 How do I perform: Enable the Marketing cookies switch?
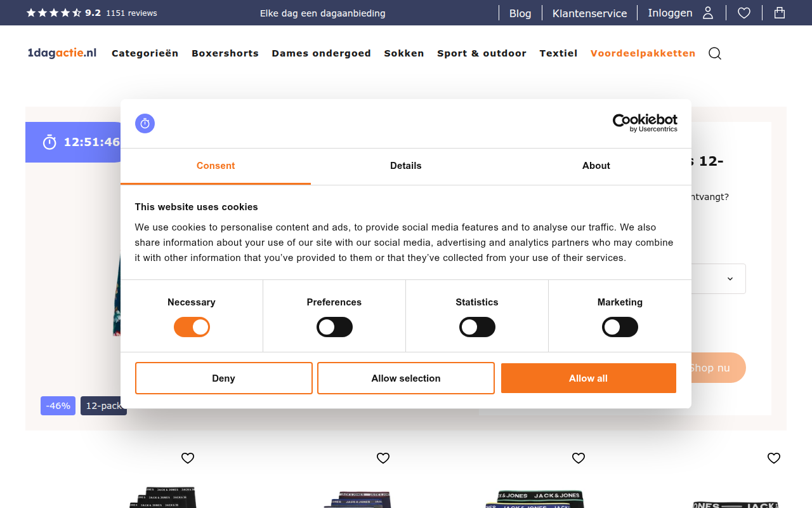[x=620, y=327]
